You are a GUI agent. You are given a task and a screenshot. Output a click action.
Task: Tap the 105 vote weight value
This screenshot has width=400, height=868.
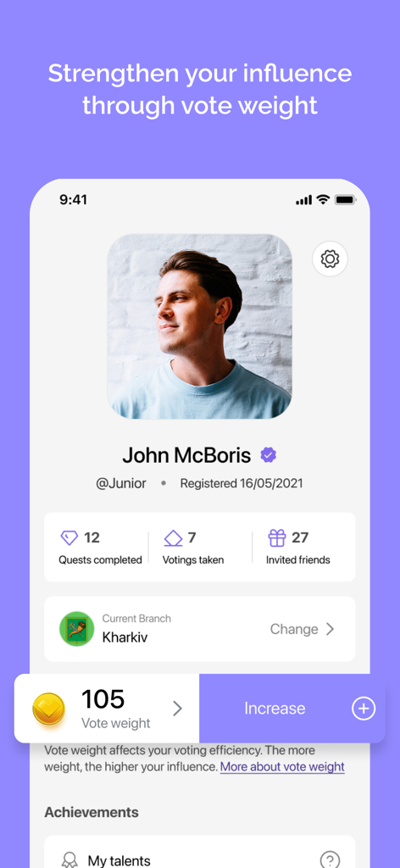(x=103, y=699)
